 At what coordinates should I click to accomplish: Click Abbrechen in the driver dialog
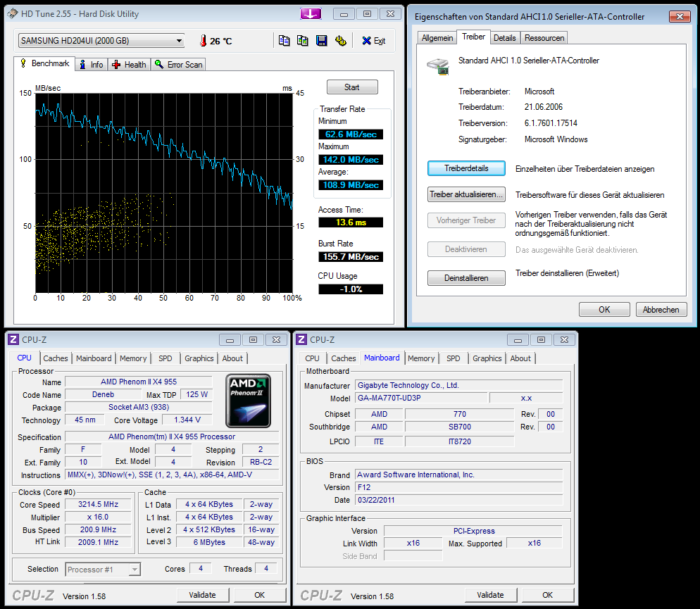coord(661,310)
